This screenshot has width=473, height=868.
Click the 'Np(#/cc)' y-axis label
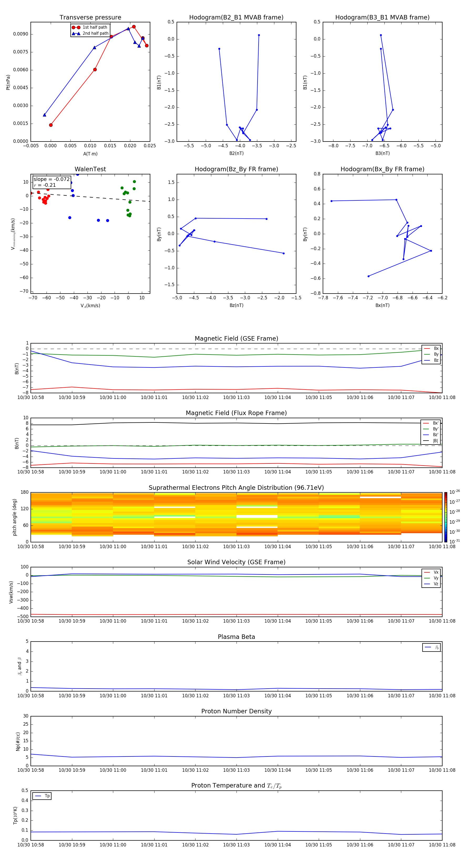tap(18, 741)
